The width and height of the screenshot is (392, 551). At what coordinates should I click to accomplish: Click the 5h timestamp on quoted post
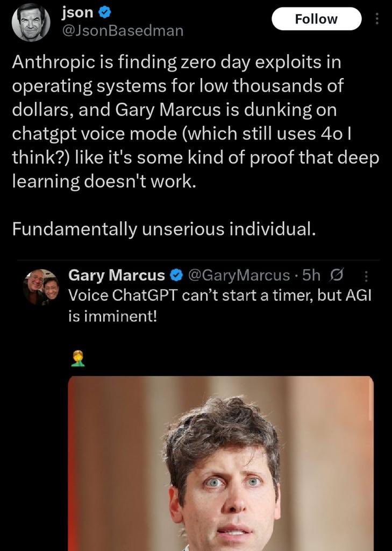click(x=311, y=275)
